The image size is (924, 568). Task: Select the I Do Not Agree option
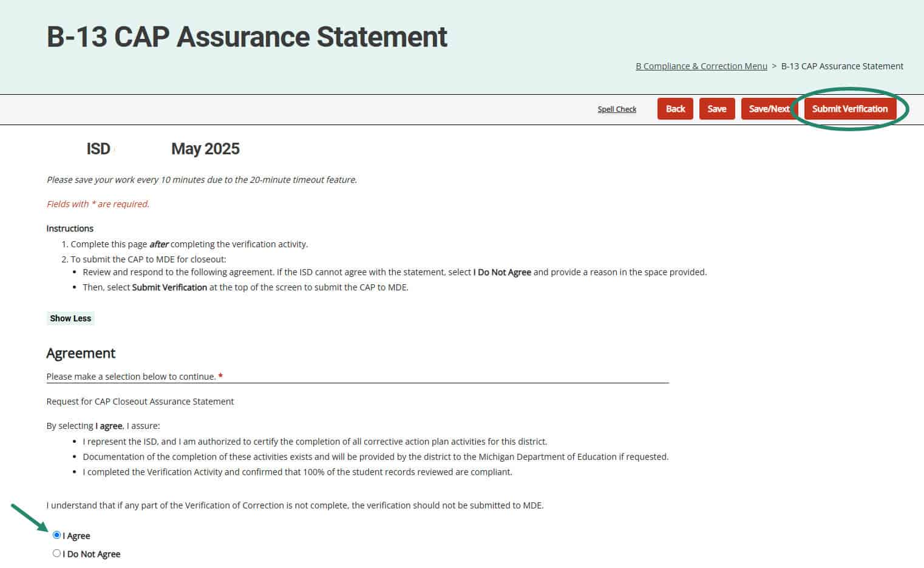click(56, 553)
